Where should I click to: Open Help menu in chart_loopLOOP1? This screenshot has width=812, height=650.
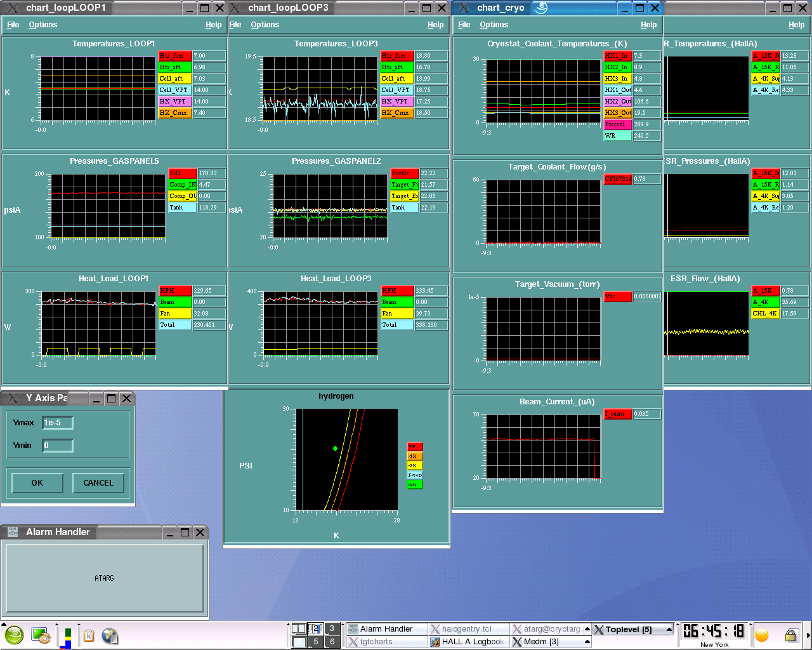(x=214, y=25)
